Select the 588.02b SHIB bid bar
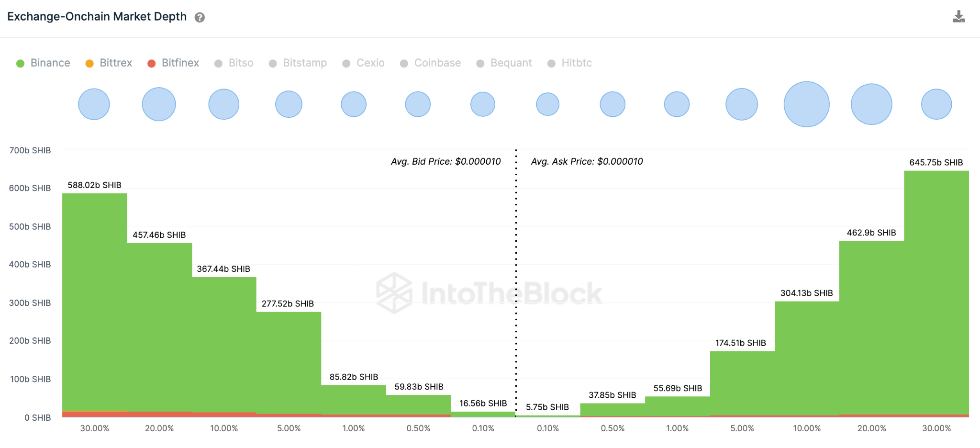Screen dimensions: 980x448 [95, 302]
